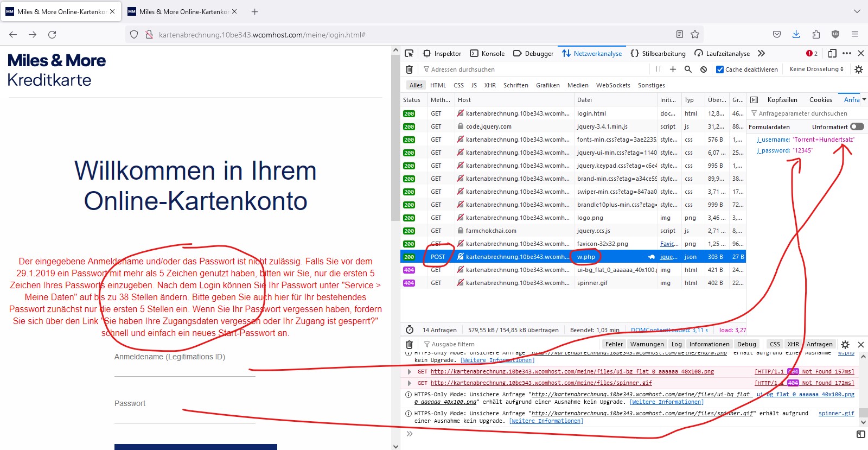The height and width of the screenshot is (450, 868).
Task: Open network settings gear icon
Action: click(858, 69)
